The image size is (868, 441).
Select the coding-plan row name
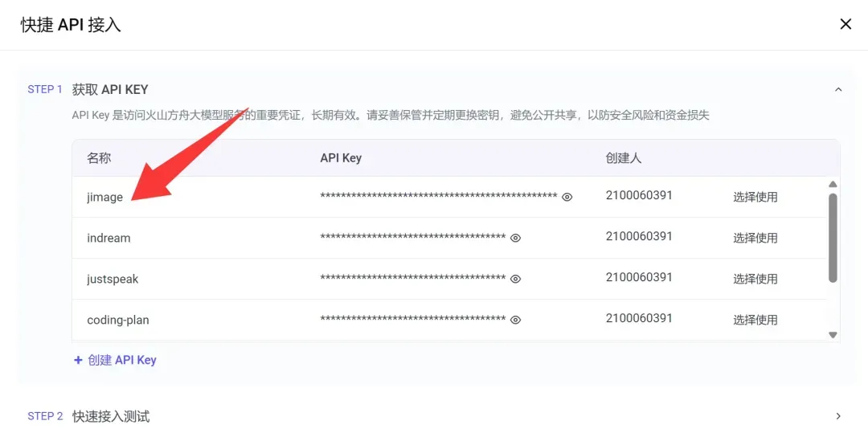coord(118,320)
